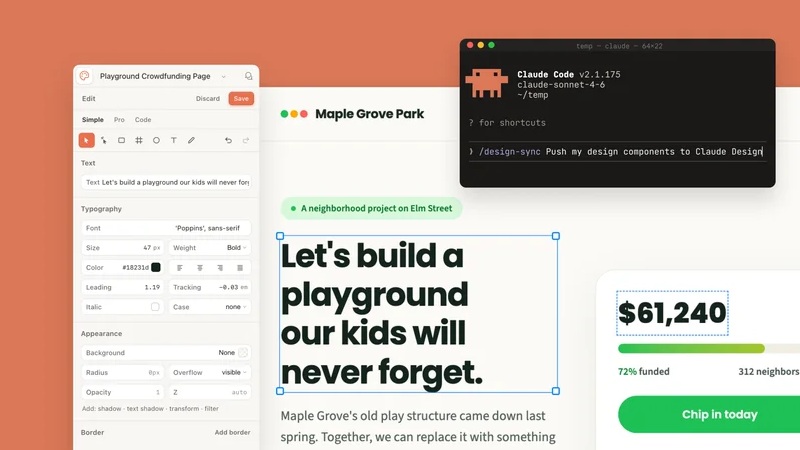Align text center
Screen dimensions: 800x450
click(199, 267)
